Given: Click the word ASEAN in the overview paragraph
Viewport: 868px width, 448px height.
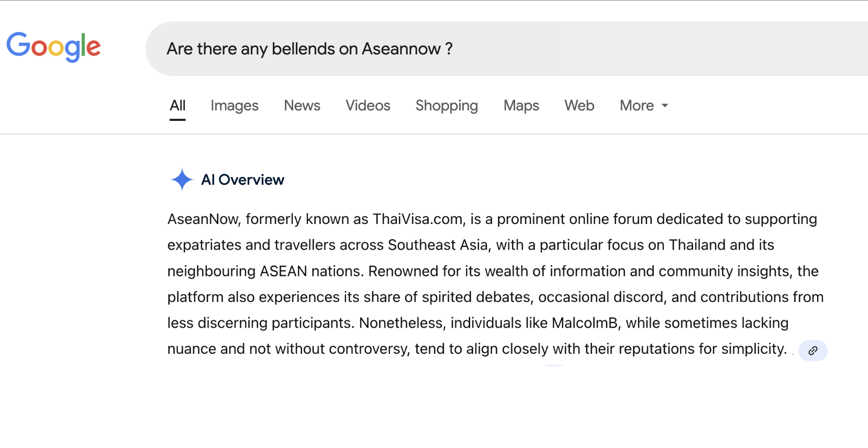Looking at the screenshot, I should click(x=283, y=271).
